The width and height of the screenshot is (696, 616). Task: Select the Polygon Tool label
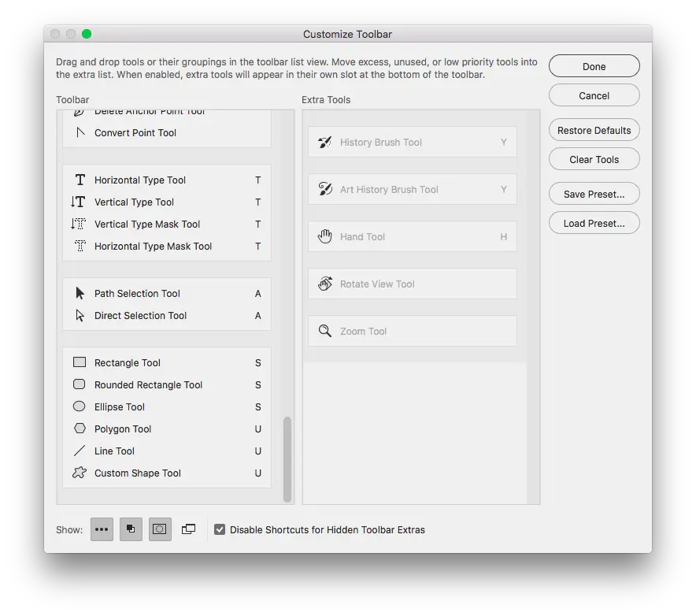coord(123,429)
